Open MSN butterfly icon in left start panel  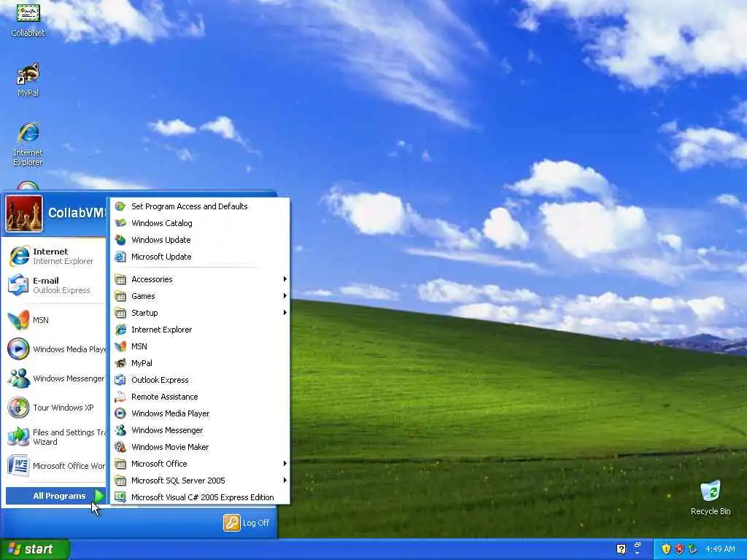tap(55, 320)
